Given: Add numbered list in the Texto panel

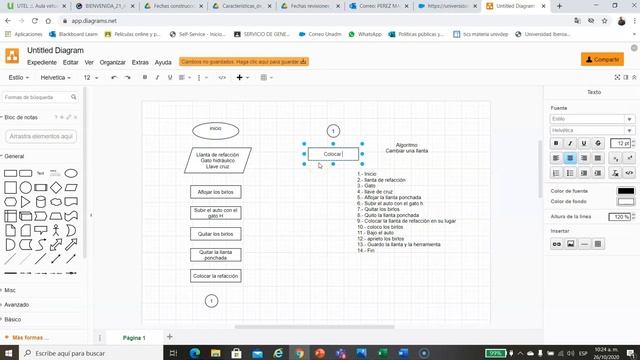Looking at the screenshot, I should tap(556, 173).
